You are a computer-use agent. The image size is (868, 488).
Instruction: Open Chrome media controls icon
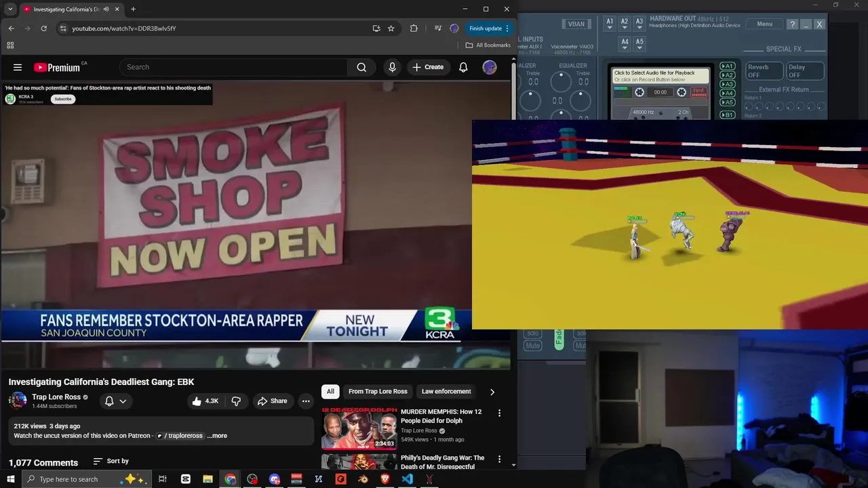tap(438, 28)
